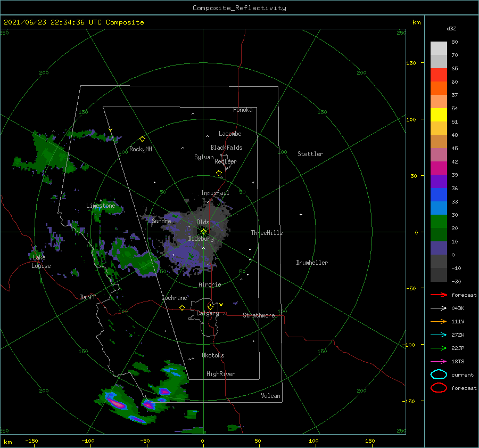
Task: Click the Limestone label on the map
Action: click(x=101, y=206)
